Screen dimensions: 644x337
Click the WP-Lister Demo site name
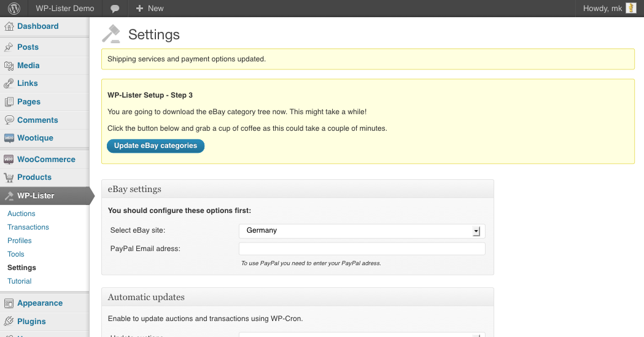pos(65,8)
